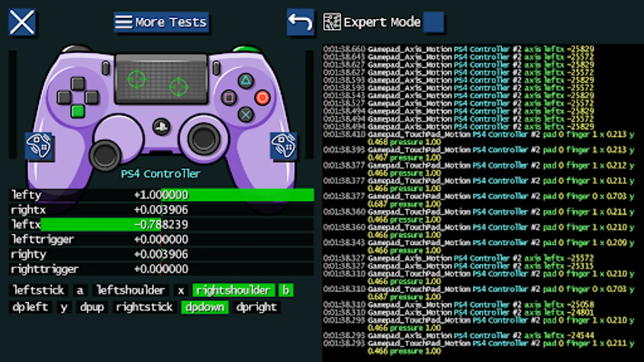Click the log line with leftx -24544

458,335
